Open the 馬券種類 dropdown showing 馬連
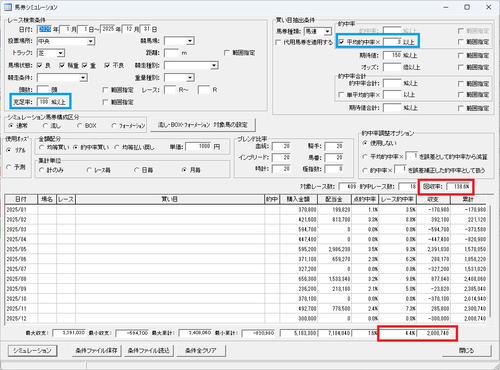The width and height of the screenshot is (500, 370). coord(327,32)
